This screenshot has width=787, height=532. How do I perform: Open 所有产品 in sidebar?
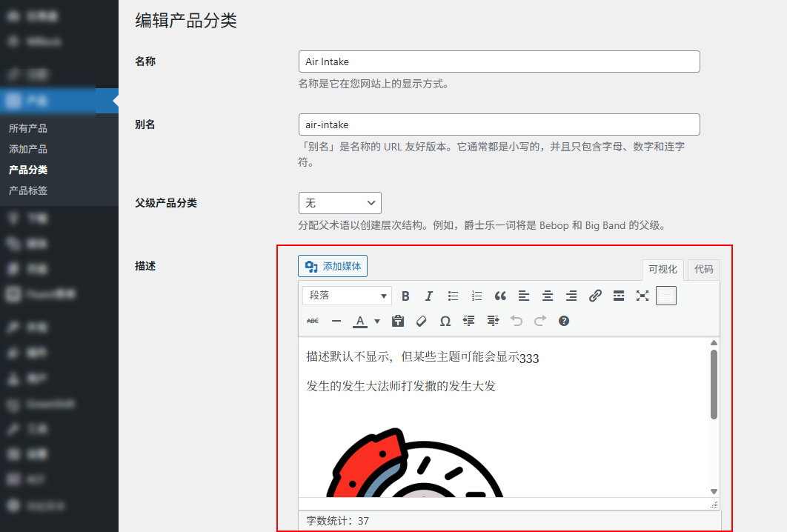(x=28, y=128)
